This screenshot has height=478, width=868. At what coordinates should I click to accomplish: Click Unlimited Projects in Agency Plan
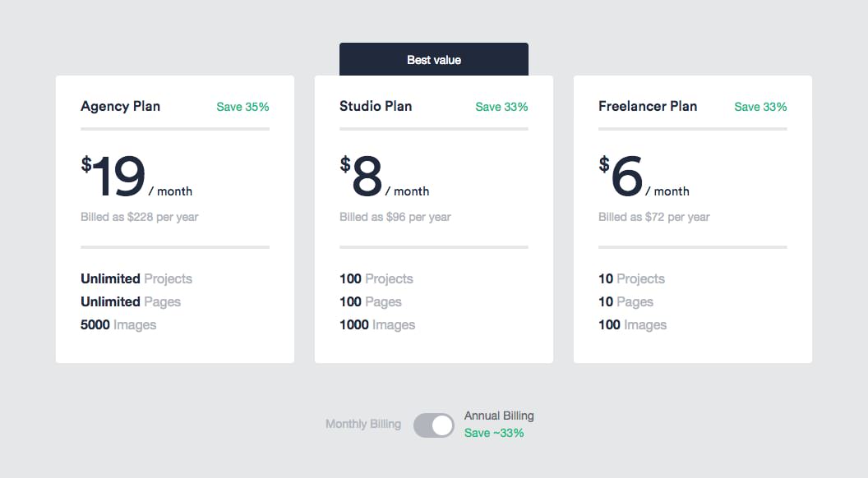(136, 279)
